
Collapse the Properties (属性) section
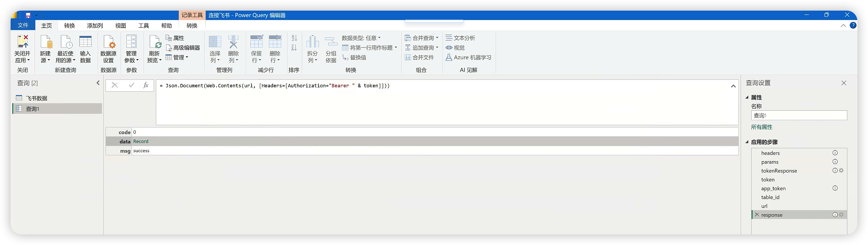coord(747,97)
